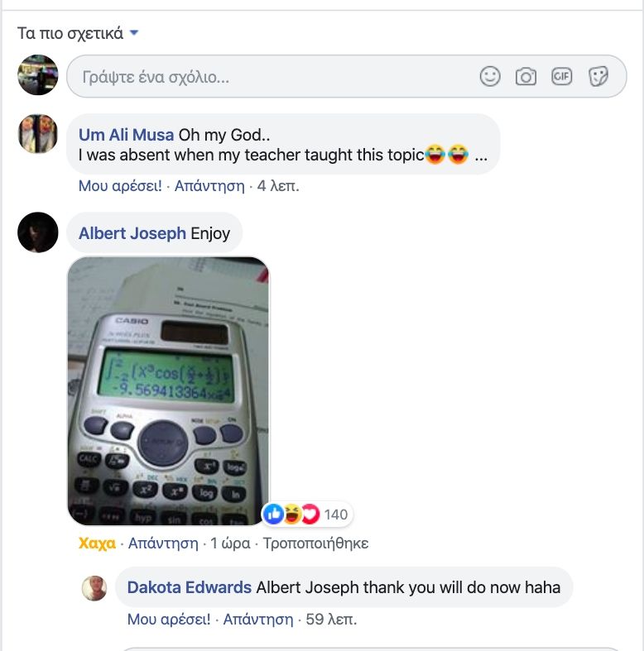Toggle the 'Χαχα' reaction on Albert Joseph's comment
Screen dimensions: 644x651
97,543
